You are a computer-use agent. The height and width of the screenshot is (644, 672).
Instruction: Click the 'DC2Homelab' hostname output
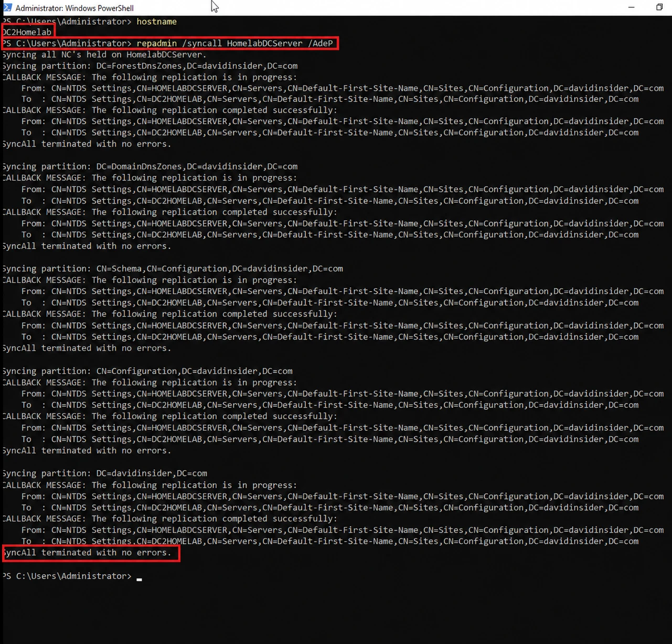click(x=27, y=32)
